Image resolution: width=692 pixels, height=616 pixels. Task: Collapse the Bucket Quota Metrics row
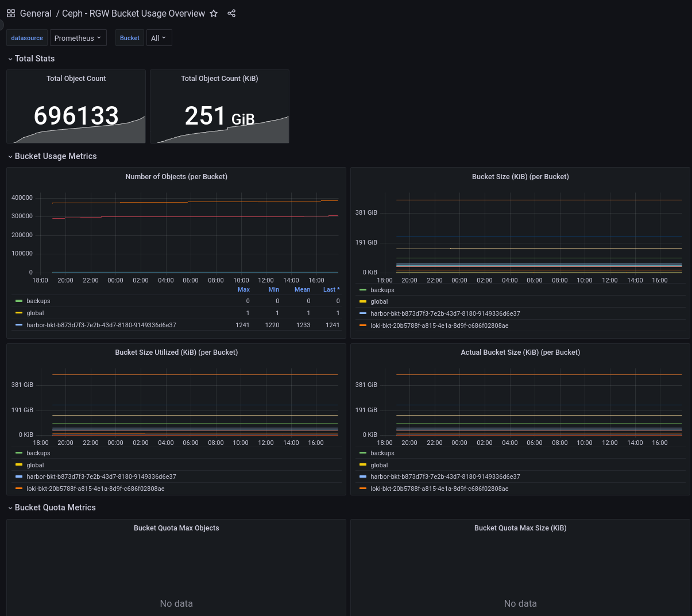(51, 507)
